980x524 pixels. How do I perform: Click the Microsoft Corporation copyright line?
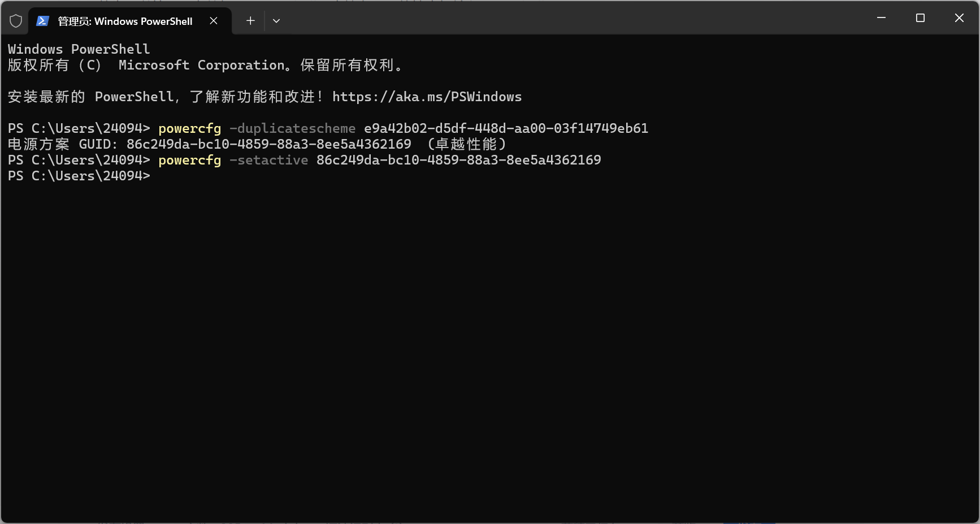pos(203,65)
